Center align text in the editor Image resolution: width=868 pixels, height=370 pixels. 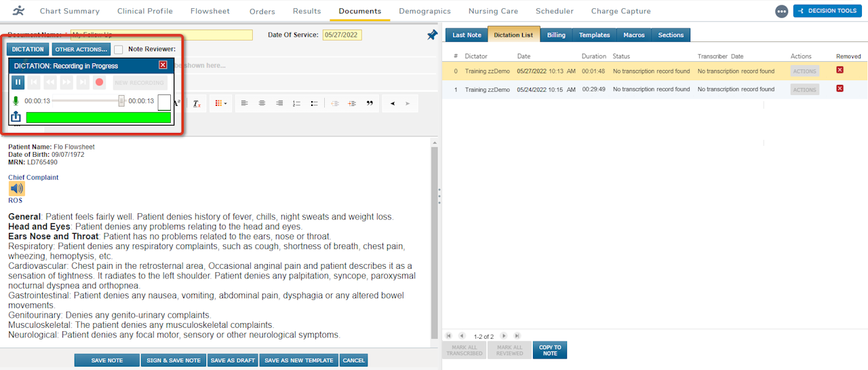[262, 103]
